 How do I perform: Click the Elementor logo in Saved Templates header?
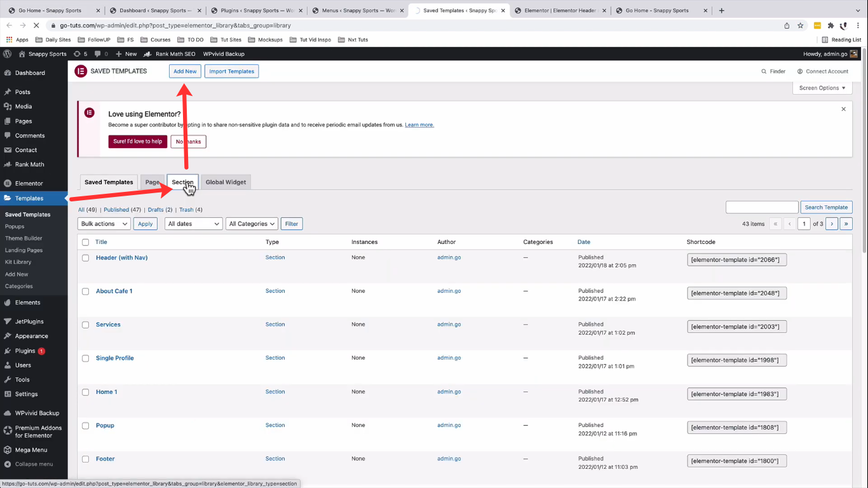coord(81,71)
